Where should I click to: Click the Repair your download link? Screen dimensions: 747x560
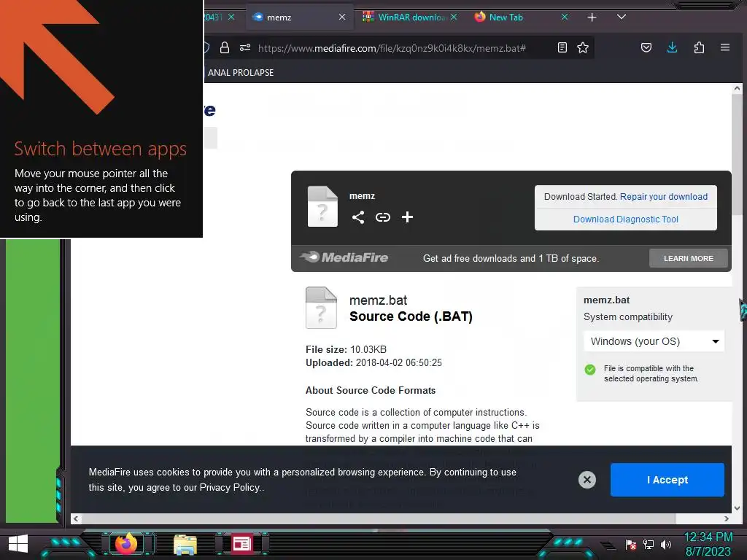point(664,197)
